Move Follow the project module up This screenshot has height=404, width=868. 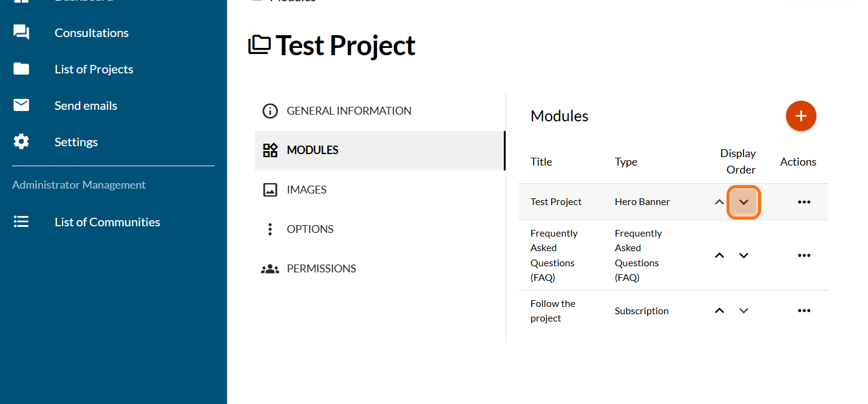pos(719,311)
